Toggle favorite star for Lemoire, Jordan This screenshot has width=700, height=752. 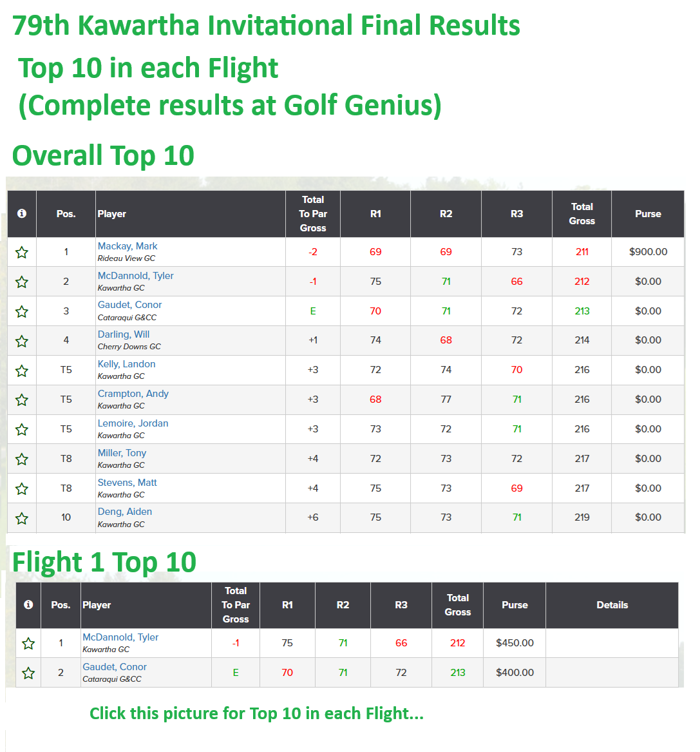pyautogui.click(x=21, y=430)
